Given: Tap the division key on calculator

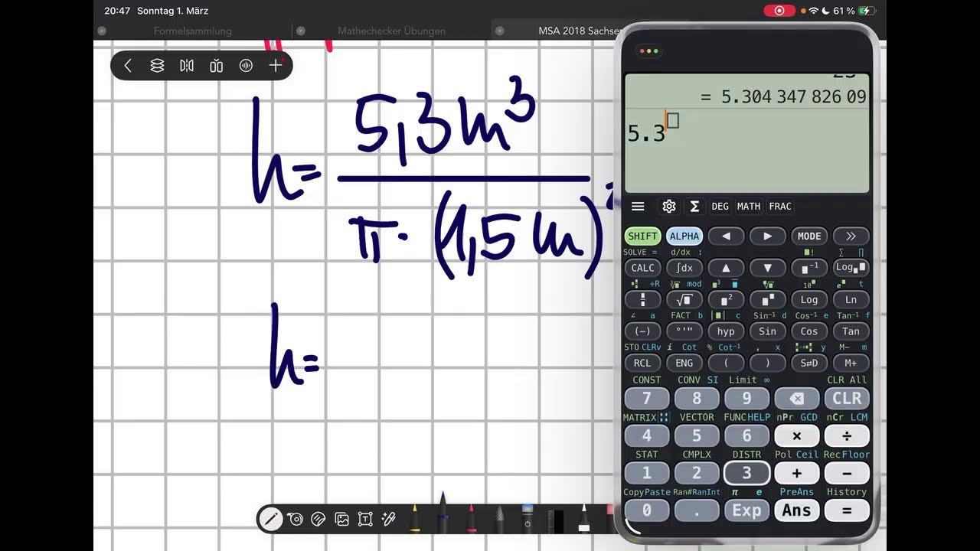Looking at the screenshot, I should pyautogui.click(x=847, y=435).
